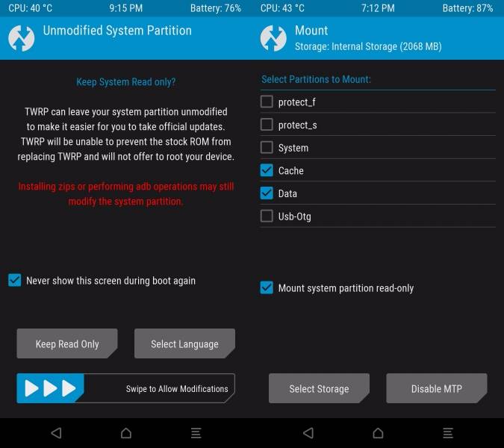Image resolution: width=504 pixels, height=448 pixels.
Task: Click 'CPU: 40 °C' status text
Action: click(x=30, y=8)
